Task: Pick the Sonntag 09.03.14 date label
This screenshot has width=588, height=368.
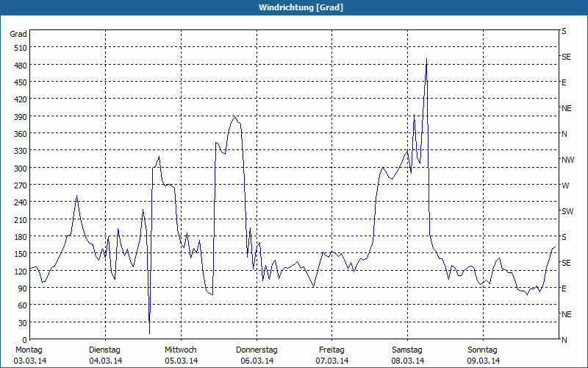Action: tap(483, 355)
